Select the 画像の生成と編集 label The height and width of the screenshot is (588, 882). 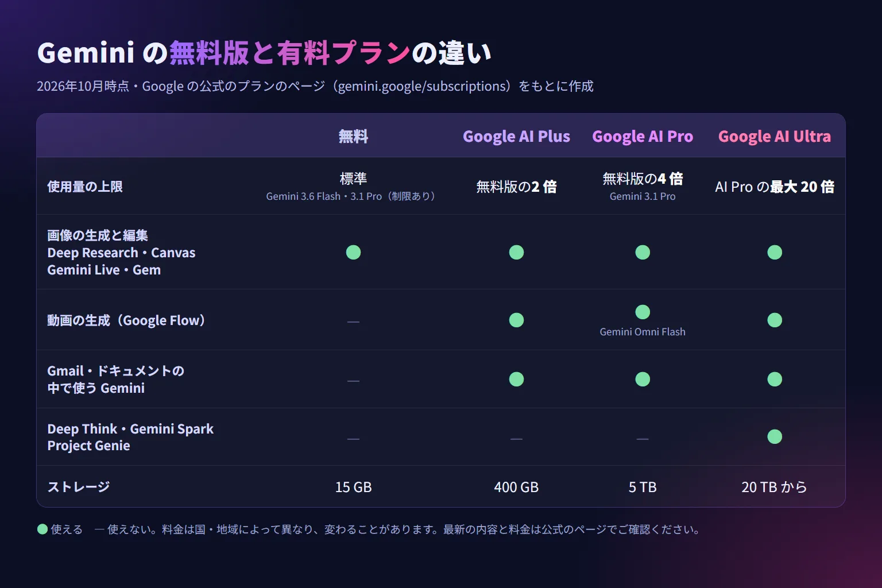tap(98, 235)
